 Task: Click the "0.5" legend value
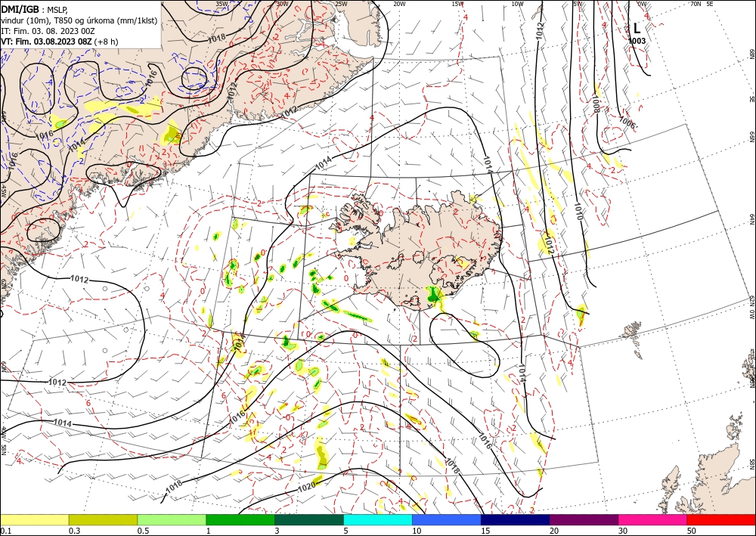[143, 531]
